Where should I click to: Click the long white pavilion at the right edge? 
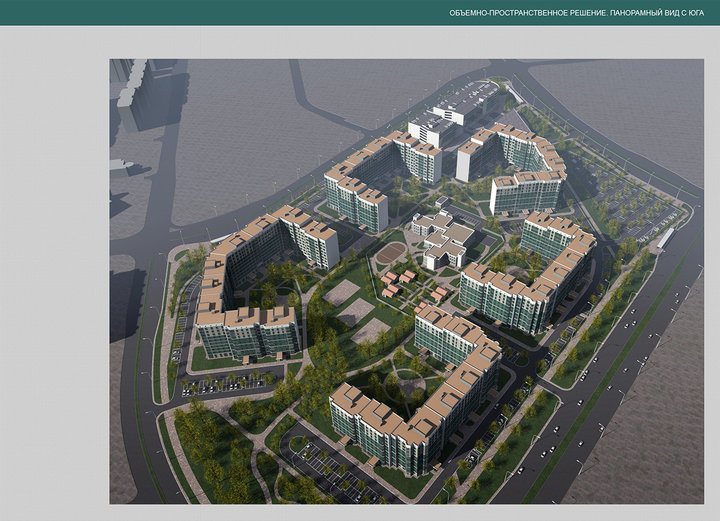pyautogui.click(x=663, y=237)
